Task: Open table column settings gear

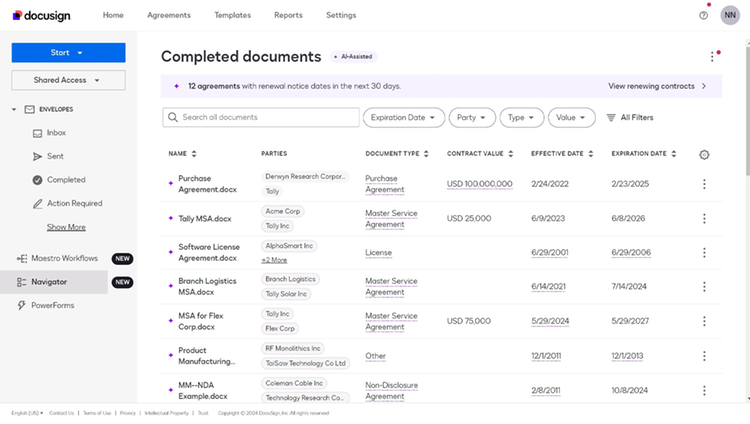Action: 704,155
